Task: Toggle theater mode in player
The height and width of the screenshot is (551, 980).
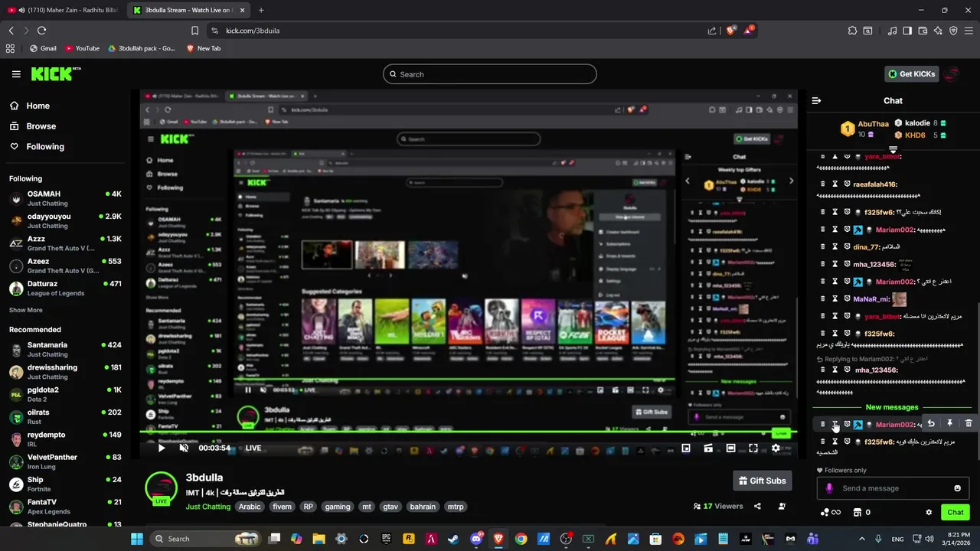Action: click(x=730, y=448)
